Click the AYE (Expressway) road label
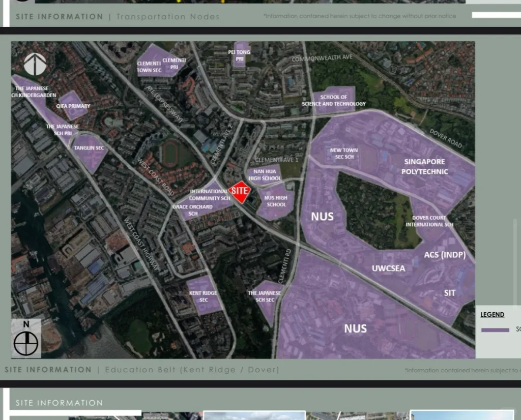Screen dimensions: 521x420 164,104
